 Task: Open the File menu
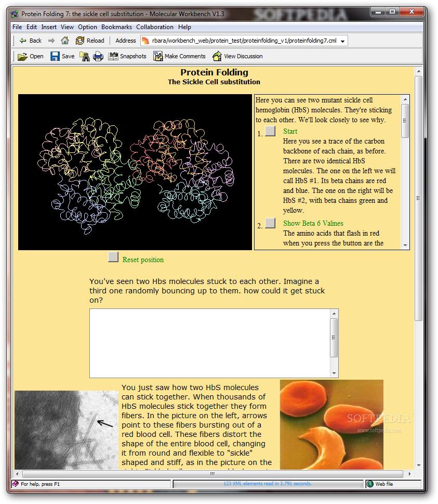(17, 27)
